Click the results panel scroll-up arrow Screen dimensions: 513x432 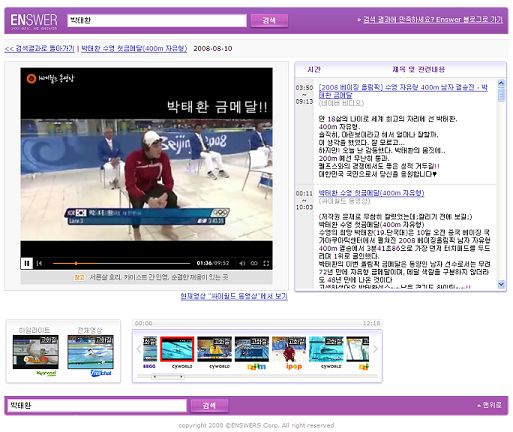coord(501,83)
